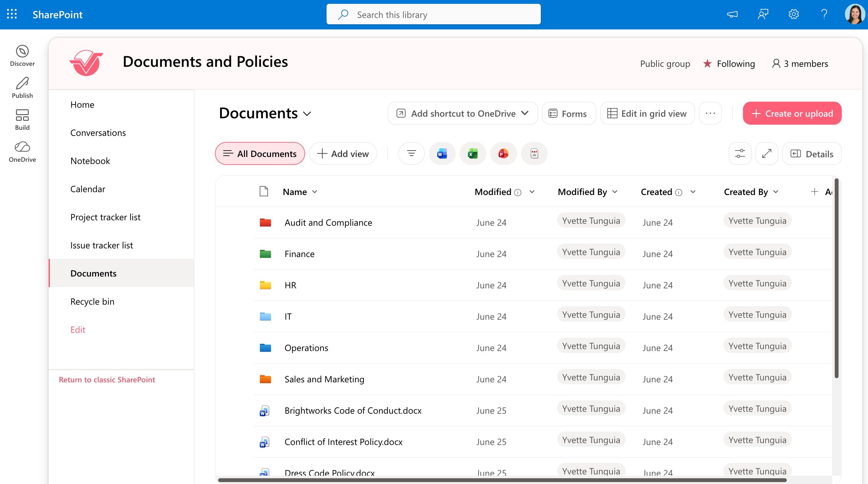
Task: Open the settings gear icon
Action: pos(793,14)
